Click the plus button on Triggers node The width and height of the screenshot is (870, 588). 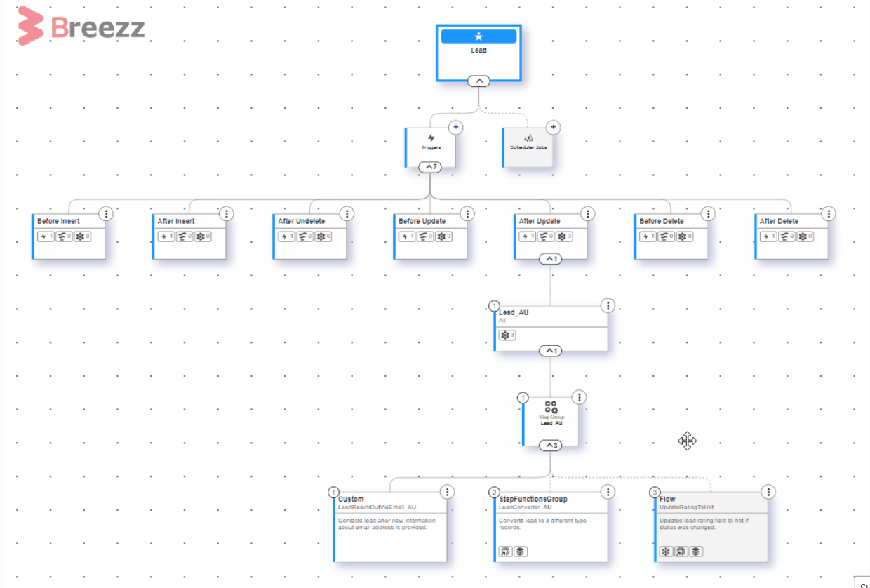pos(456,127)
